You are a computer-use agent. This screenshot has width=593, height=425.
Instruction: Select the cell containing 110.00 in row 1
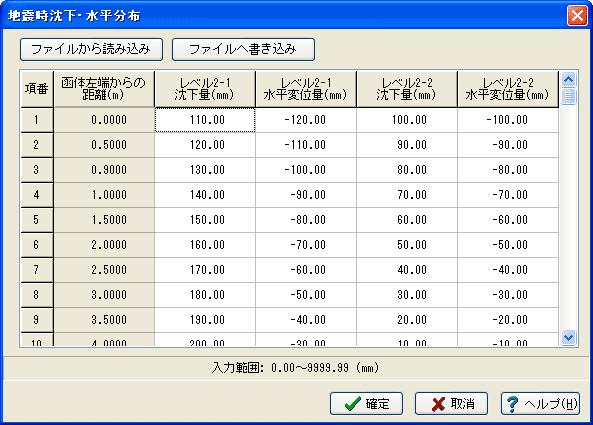click(x=205, y=120)
